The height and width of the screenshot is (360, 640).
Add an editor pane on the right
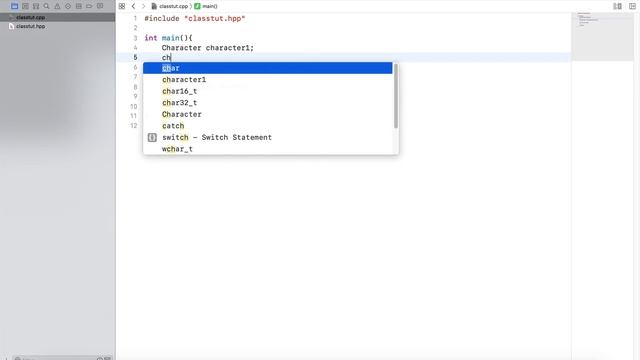[x=632, y=6]
